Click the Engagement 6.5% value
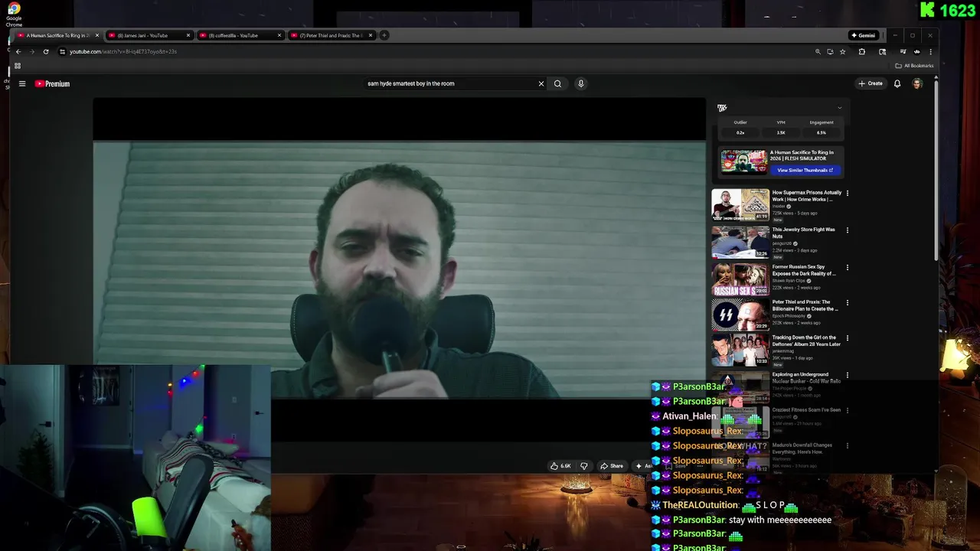 [x=822, y=132]
